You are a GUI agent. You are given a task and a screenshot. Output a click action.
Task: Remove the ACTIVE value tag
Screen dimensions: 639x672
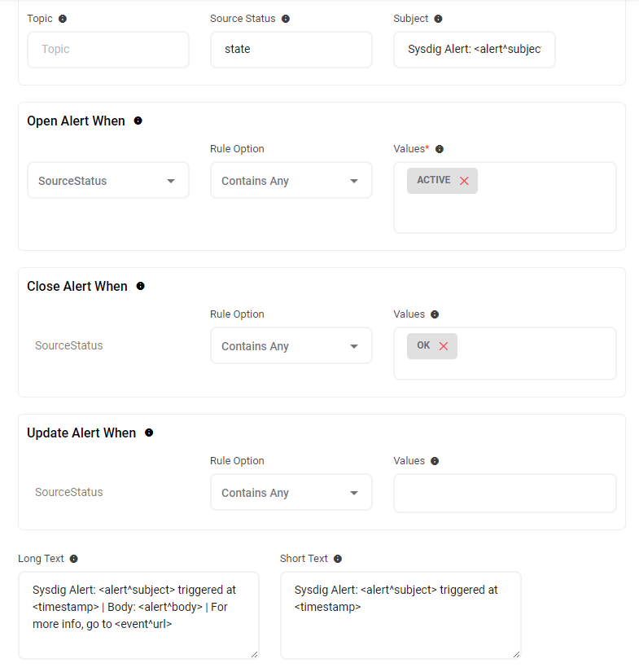coord(464,181)
